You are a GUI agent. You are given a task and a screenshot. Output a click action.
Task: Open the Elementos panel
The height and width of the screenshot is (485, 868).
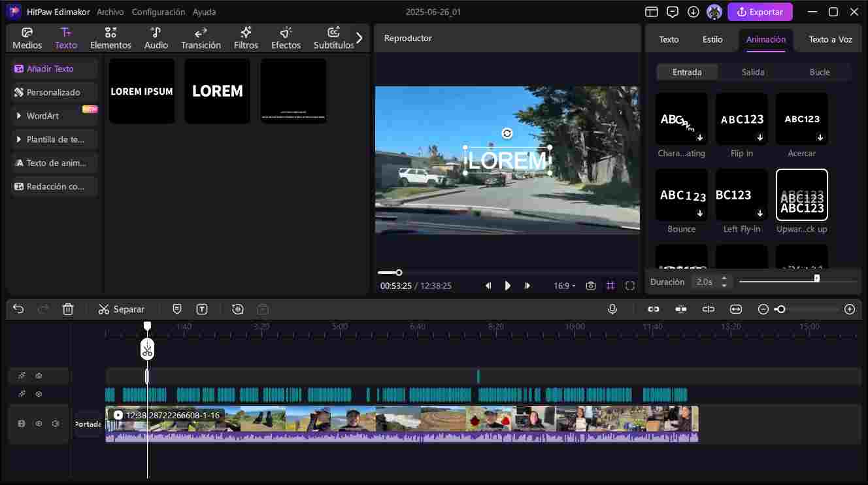(x=110, y=39)
